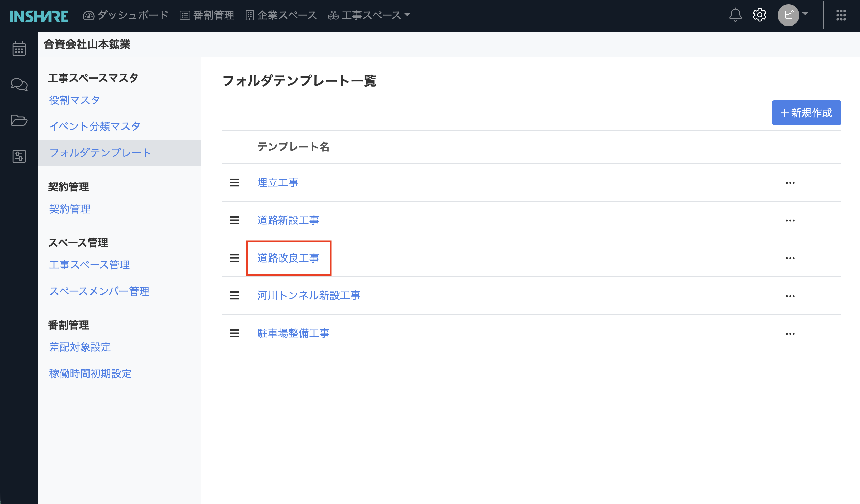860x504 pixels.
Task: Open the user avatar ビ menu
Action: coord(792,15)
